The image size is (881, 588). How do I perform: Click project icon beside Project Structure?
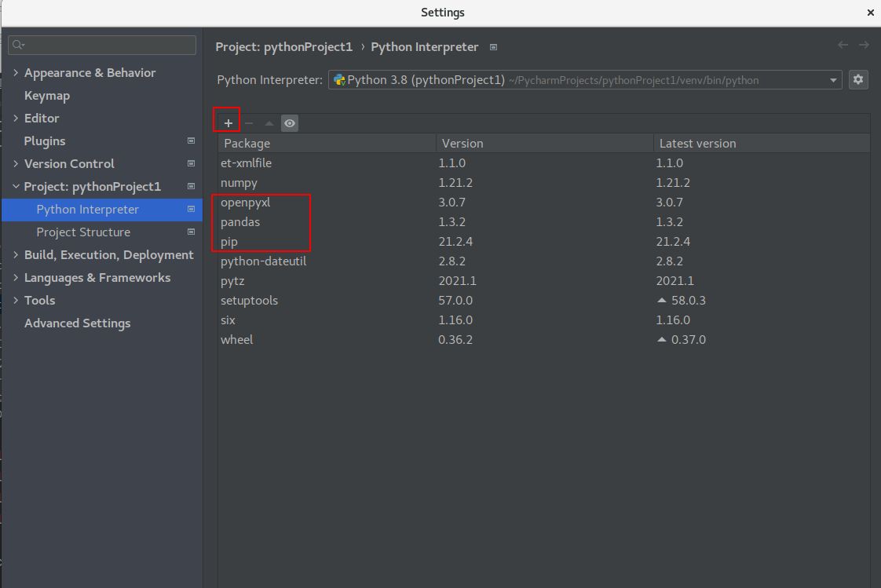coord(191,232)
